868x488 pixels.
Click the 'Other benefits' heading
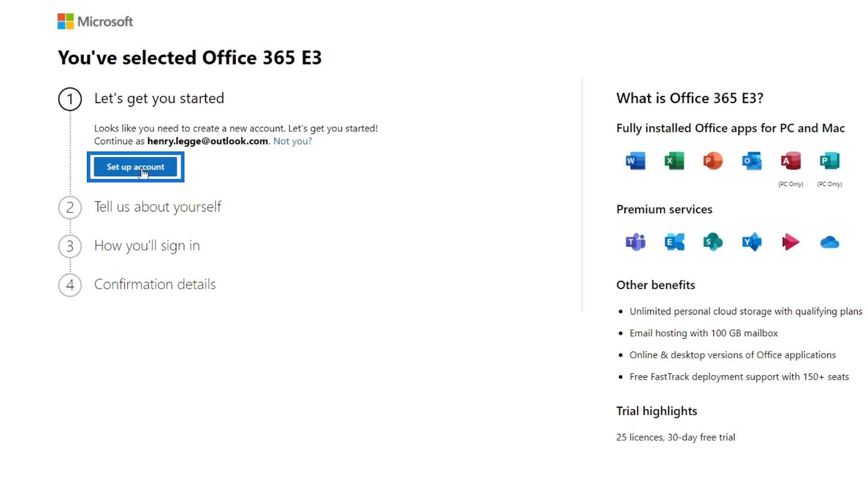point(655,285)
